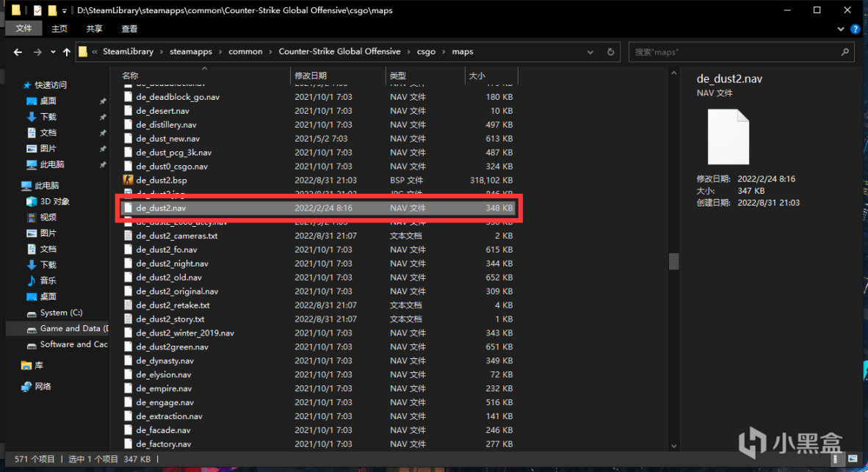Go back with the back arrow
The height and width of the screenshot is (472, 868).
pos(18,52)
